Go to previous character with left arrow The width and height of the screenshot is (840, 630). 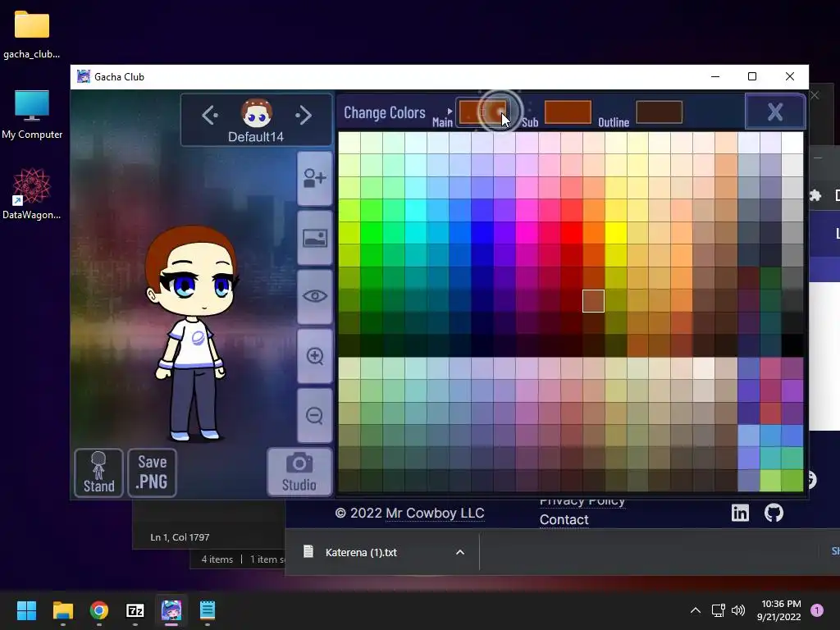[x=210, y=115]
